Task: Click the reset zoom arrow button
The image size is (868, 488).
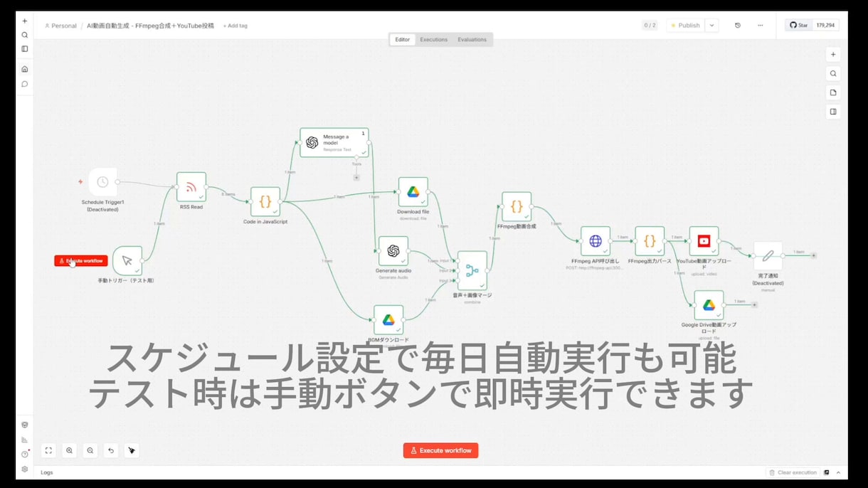Action: (110, 450)
